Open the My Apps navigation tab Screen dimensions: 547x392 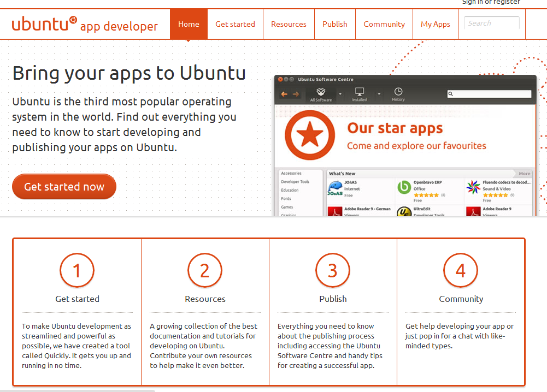[x=436, y=24]
